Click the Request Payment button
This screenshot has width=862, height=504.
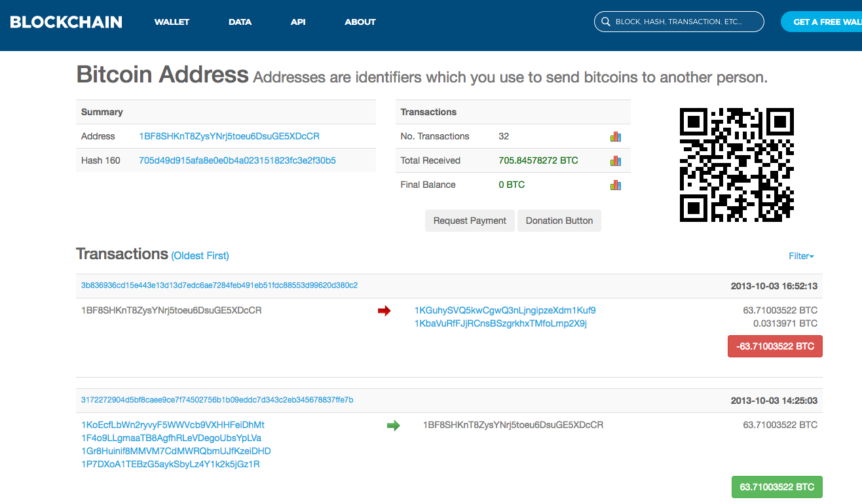470,221
